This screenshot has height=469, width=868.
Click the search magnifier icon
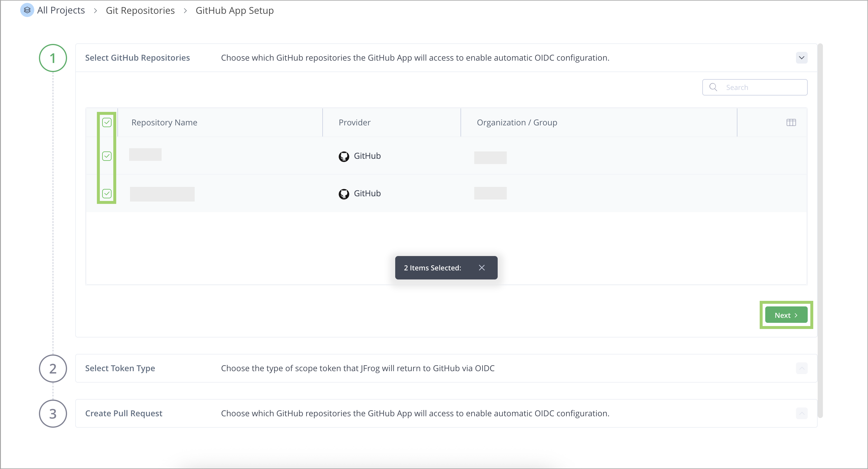click(713, 87)
